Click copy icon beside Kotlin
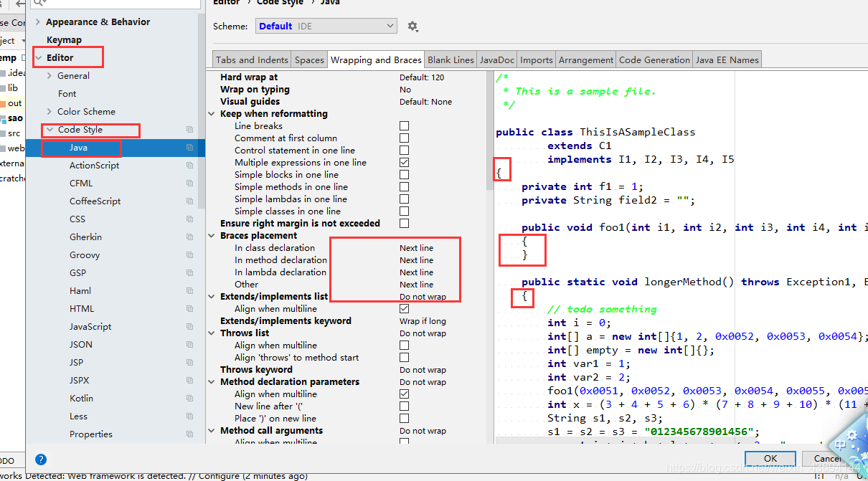 pyautogui.click(x=189, y=399)
